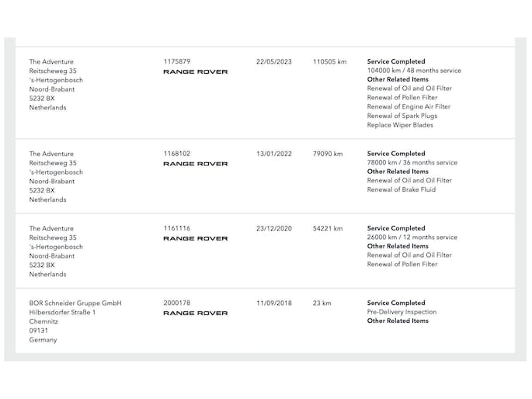Select service record number 1161116

[177, 228]
